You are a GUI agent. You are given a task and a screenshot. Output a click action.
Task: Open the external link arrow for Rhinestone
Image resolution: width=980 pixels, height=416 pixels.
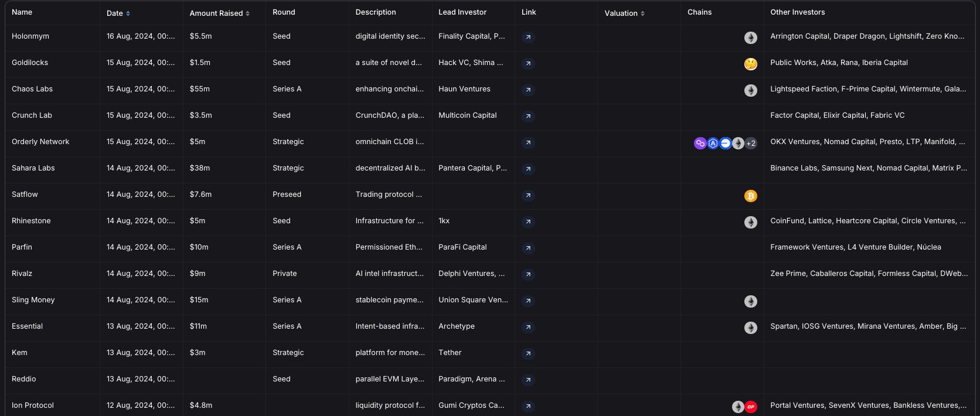[528, 221]
